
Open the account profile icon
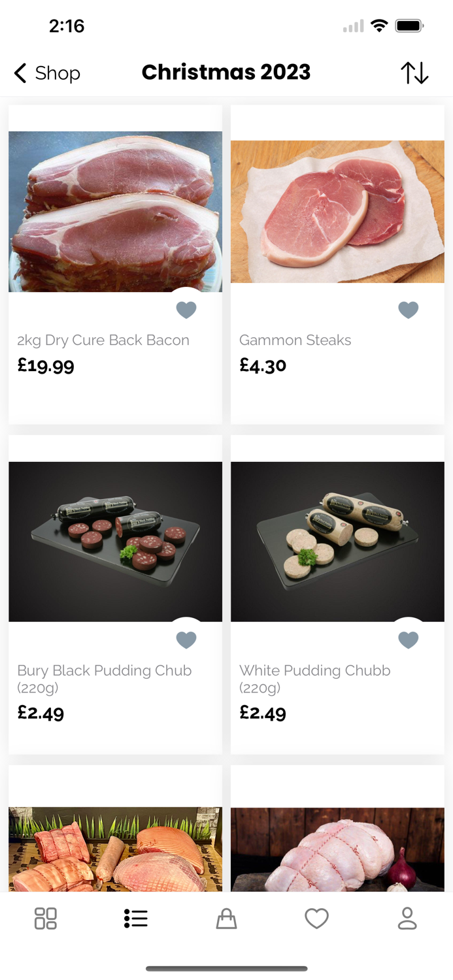[407, 918]
